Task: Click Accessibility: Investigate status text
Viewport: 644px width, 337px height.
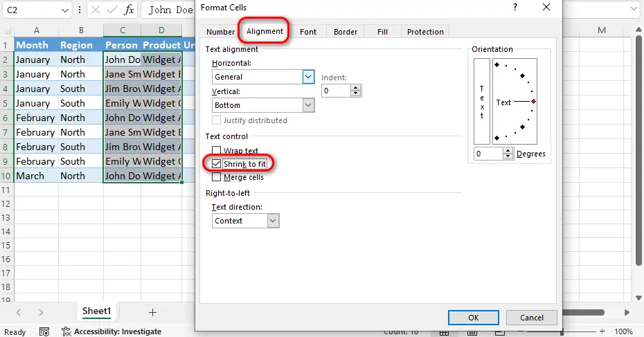Action: click(118, 331)
